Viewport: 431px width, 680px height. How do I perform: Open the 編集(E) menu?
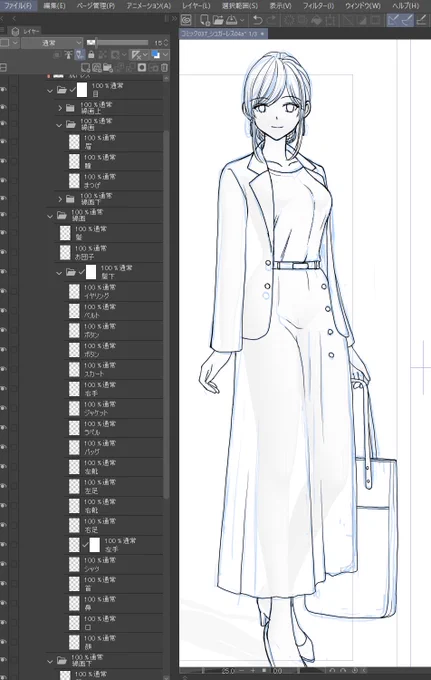(54, 6)
